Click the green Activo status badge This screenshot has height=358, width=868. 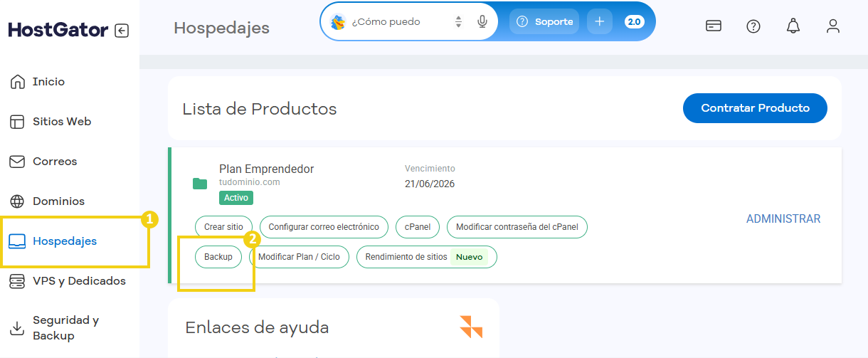click(x=236, y=198)
